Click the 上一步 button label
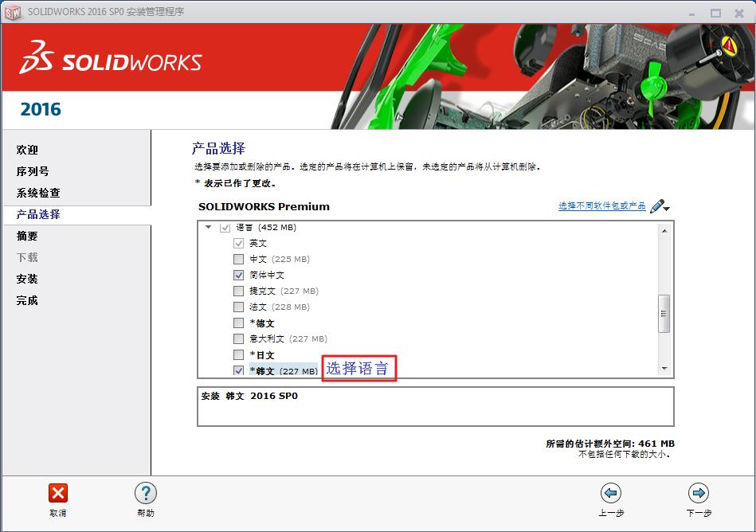 [x=611, y=513]
